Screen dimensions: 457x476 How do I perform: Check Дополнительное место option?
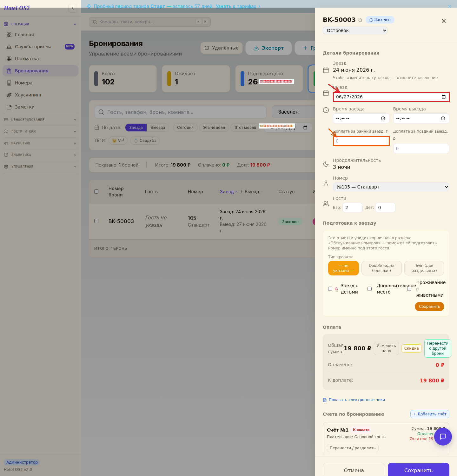pos(369,289)
